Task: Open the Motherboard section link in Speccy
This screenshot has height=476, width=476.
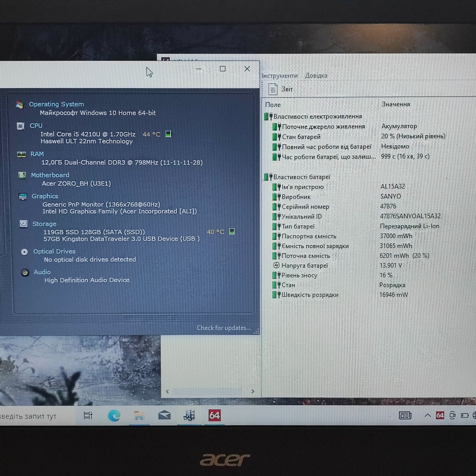Action: point(50,175)
